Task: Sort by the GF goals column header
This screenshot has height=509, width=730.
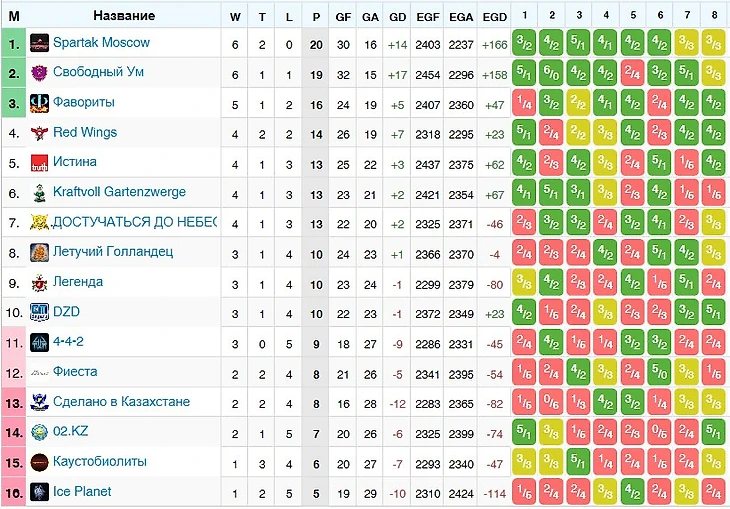Action: click(343, 16)
